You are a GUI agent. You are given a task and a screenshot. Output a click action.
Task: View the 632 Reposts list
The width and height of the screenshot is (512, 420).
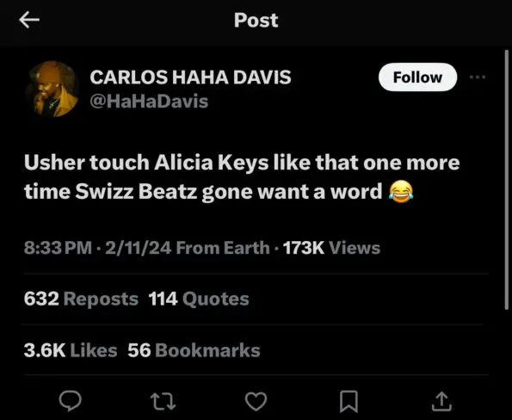[x=81, y=299]
